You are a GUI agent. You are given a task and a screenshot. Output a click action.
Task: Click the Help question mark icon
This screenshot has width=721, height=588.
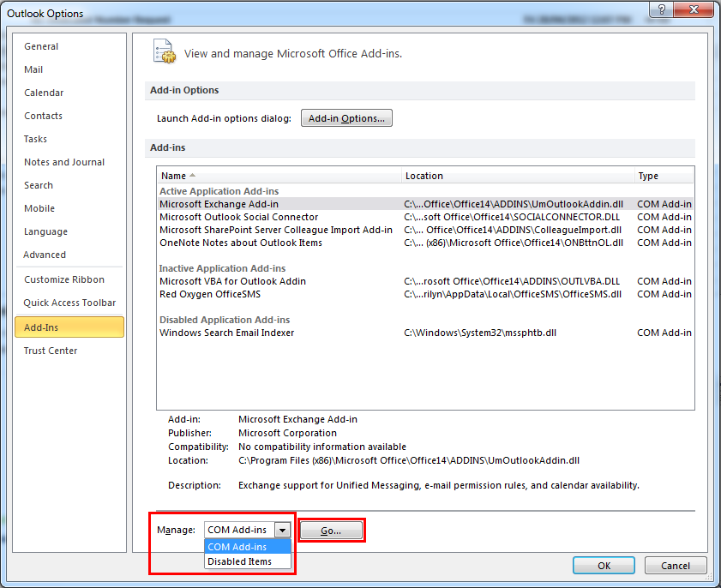click(661, 9)
